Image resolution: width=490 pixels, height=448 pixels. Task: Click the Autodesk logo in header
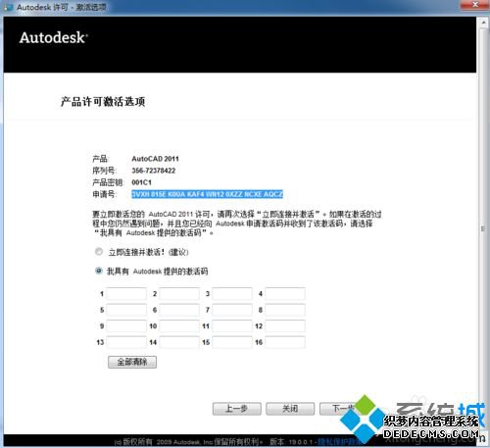point(54,37)
